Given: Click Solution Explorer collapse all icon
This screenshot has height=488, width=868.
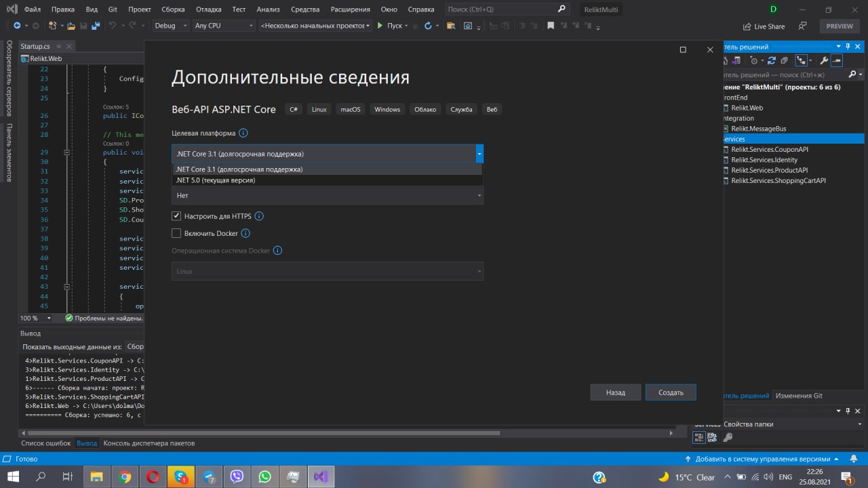Looking at the screenshot, I should point(783,60).
